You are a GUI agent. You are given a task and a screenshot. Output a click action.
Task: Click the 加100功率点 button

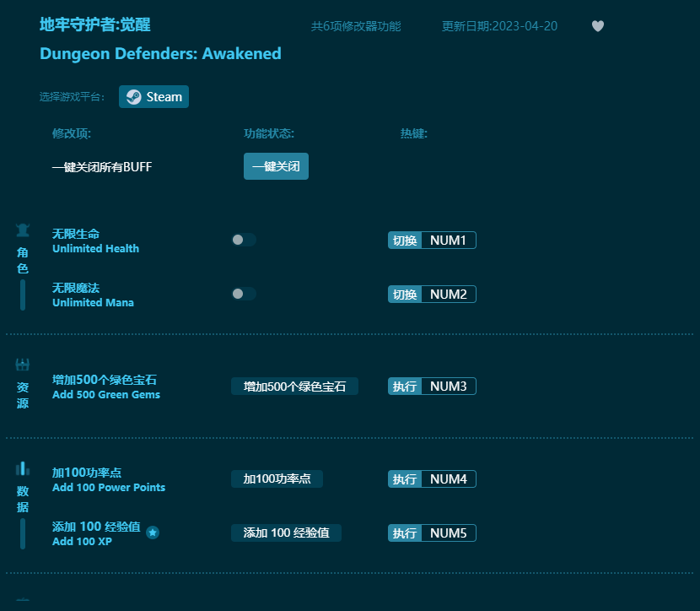pyautogui.click(x=276, y=479)
